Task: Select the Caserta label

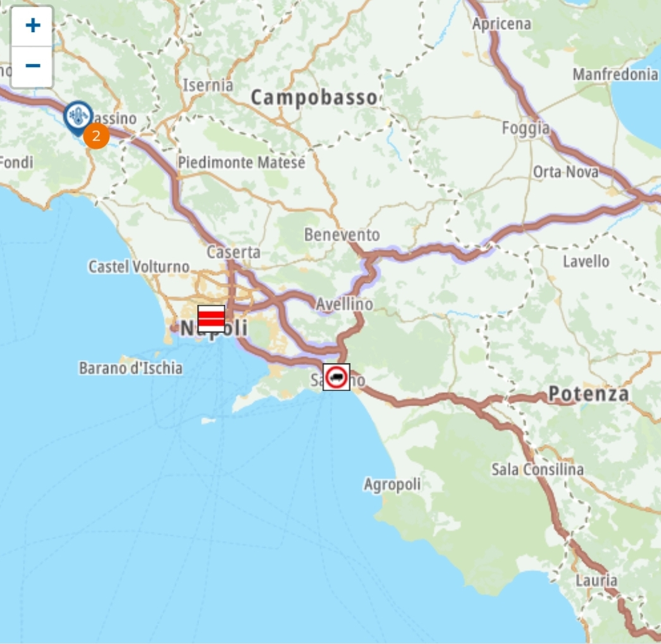Action: 233,252
